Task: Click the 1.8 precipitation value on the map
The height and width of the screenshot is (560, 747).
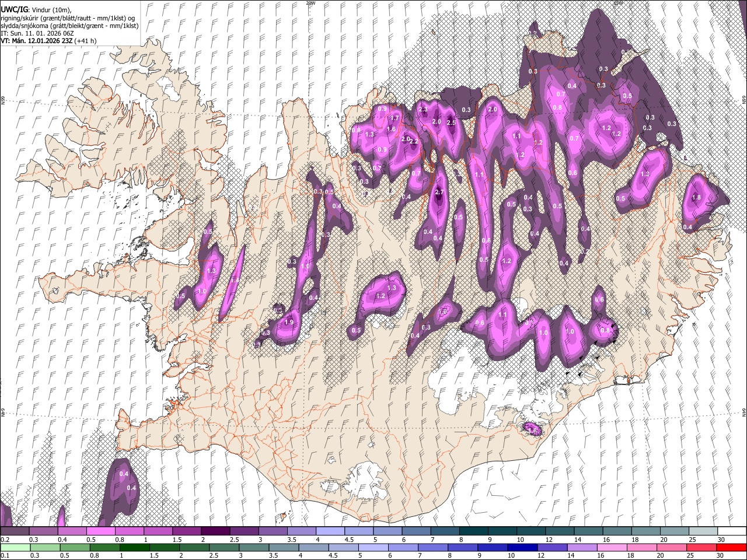Action: (696, 198)
